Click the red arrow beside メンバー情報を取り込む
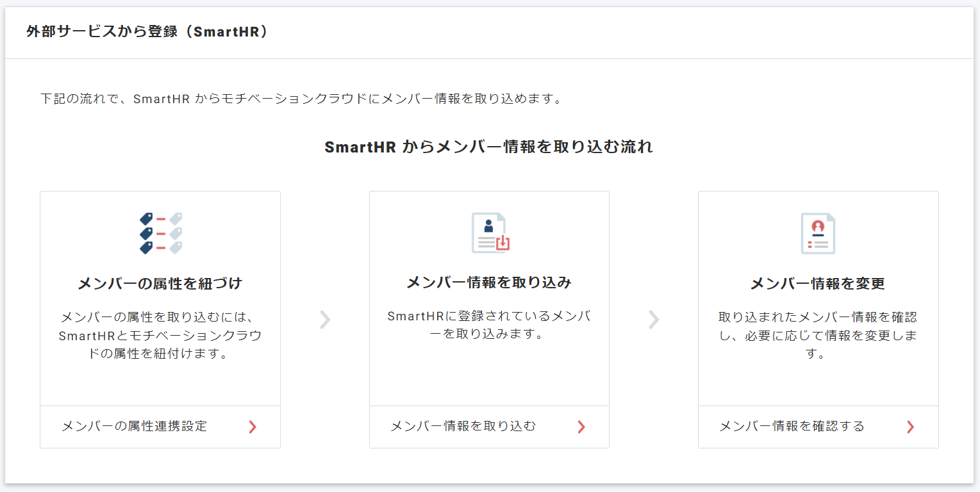 (x=581, y=427)
